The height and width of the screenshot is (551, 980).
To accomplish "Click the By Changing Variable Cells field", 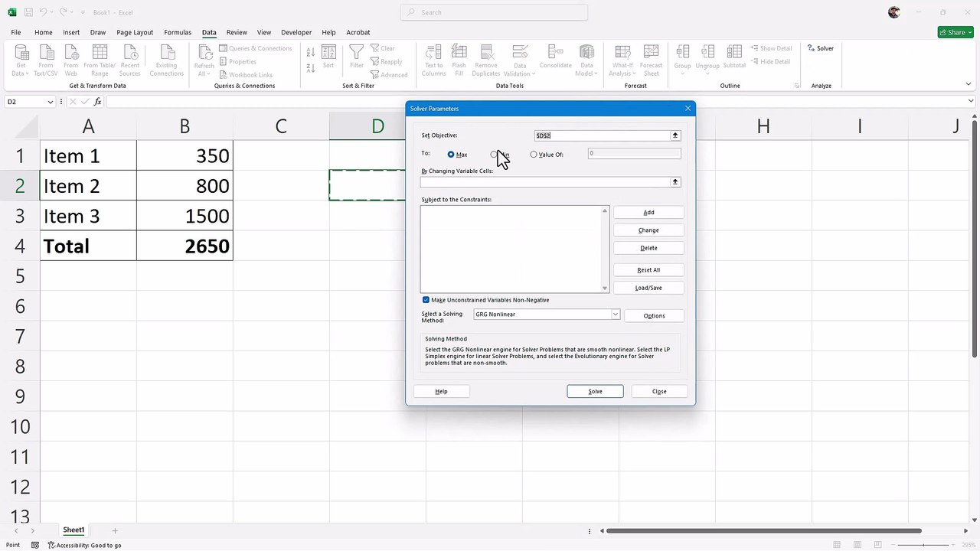I will [x=545, y=182].
